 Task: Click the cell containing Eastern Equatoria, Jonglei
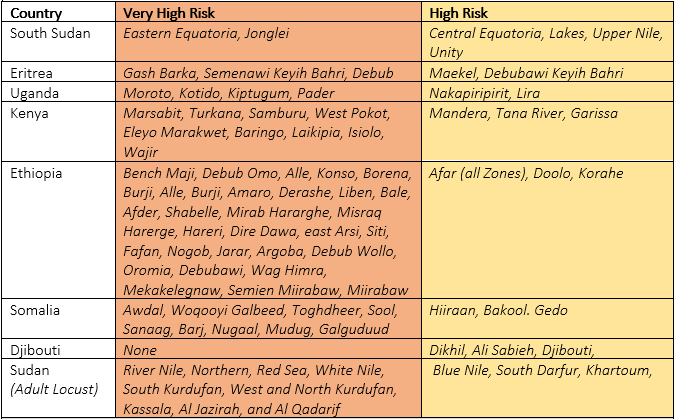pyautogui.click(x=268, y=41)
